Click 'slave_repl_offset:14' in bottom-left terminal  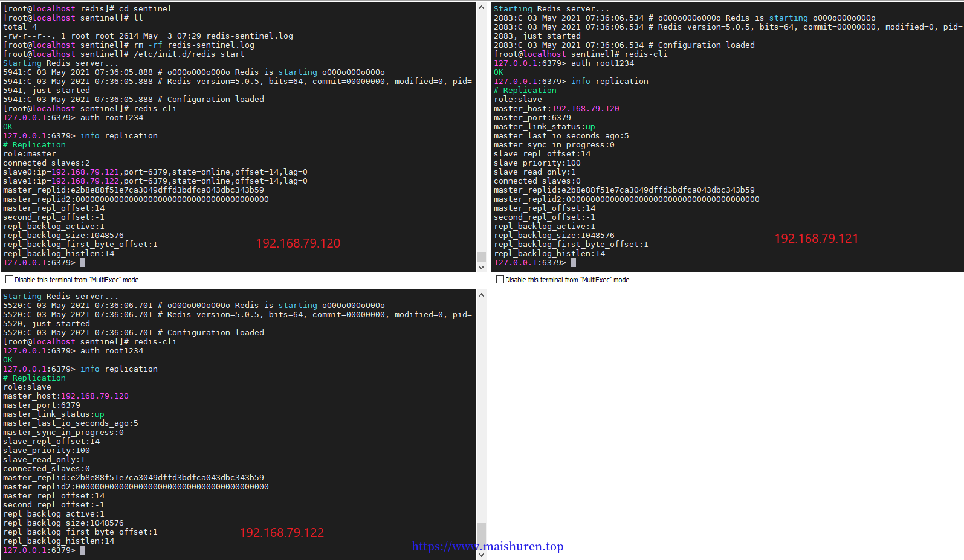pos(51,442)
